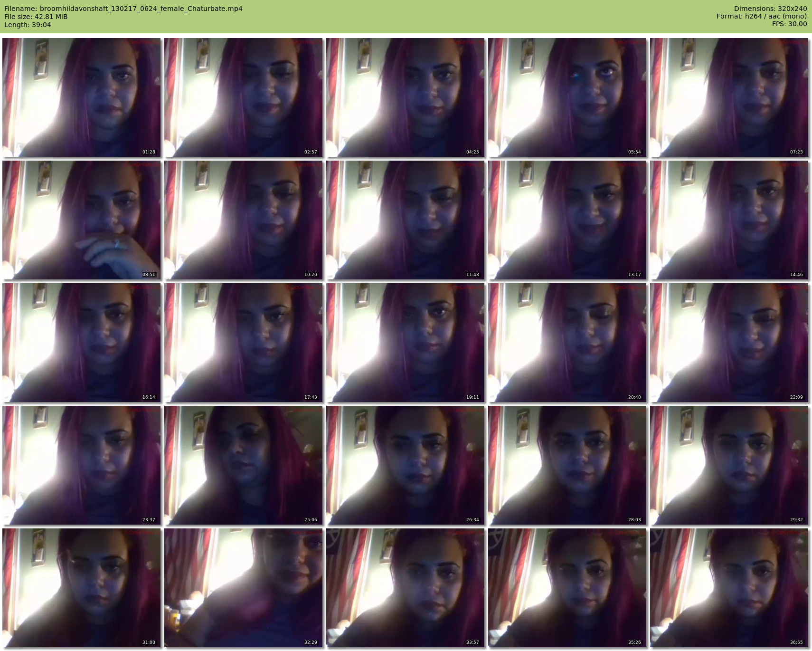Viewport: 812px width, 651px height.
Task: Click the frame at 25:06
Action: click(244, 465)
